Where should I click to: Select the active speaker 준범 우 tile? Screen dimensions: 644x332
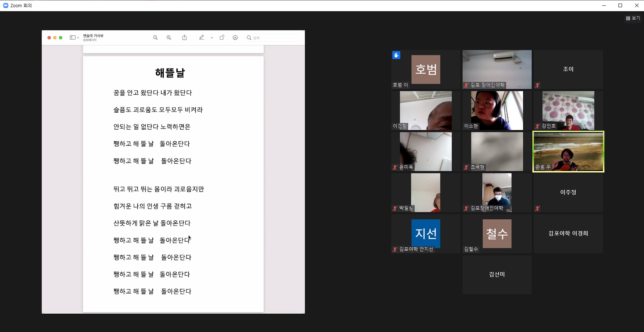pos(568,152)
